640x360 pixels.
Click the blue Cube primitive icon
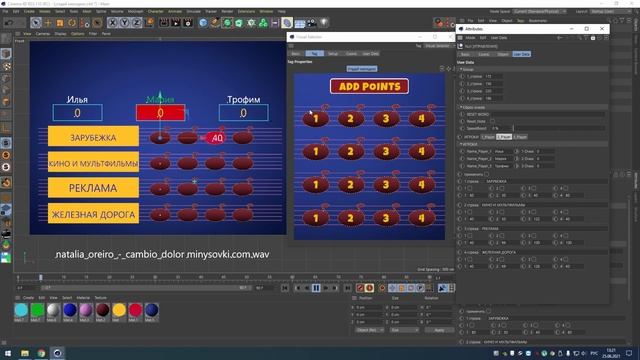(x=203, y=23)
